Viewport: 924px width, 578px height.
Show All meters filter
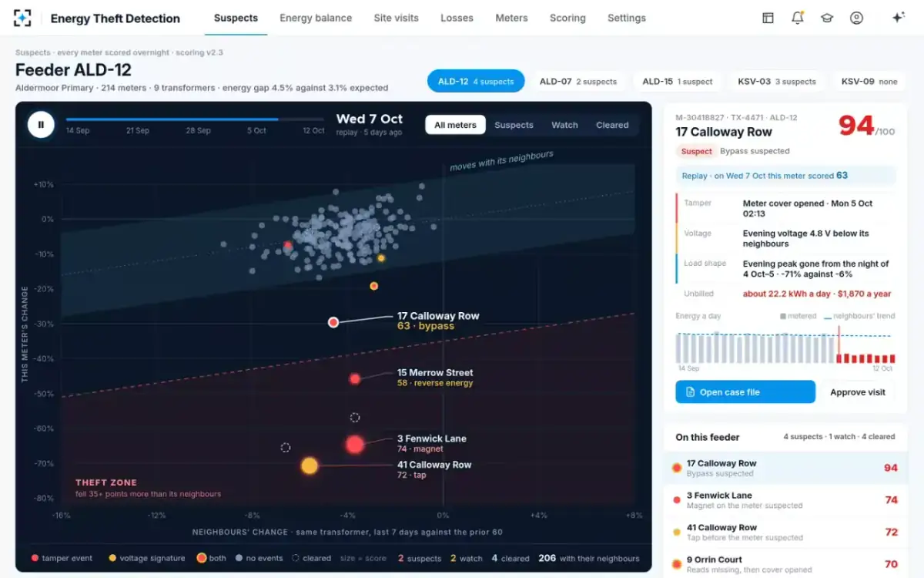click(455, 125)
